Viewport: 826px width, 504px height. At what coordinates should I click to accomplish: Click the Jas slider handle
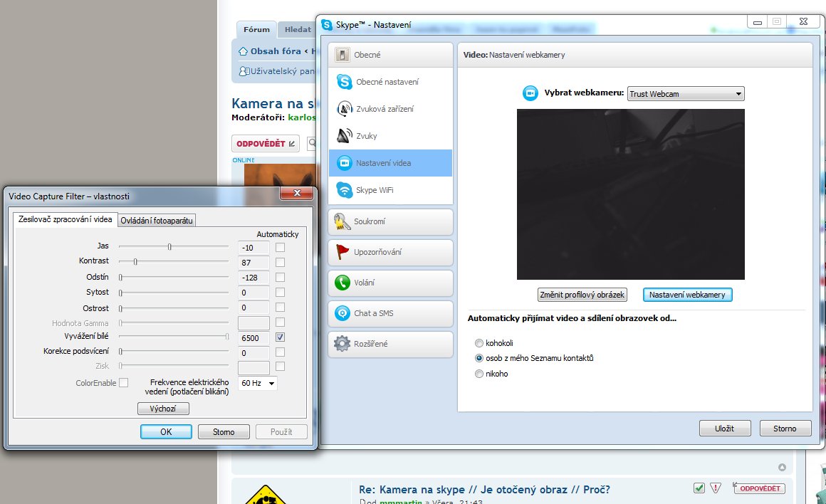[169, 246]
